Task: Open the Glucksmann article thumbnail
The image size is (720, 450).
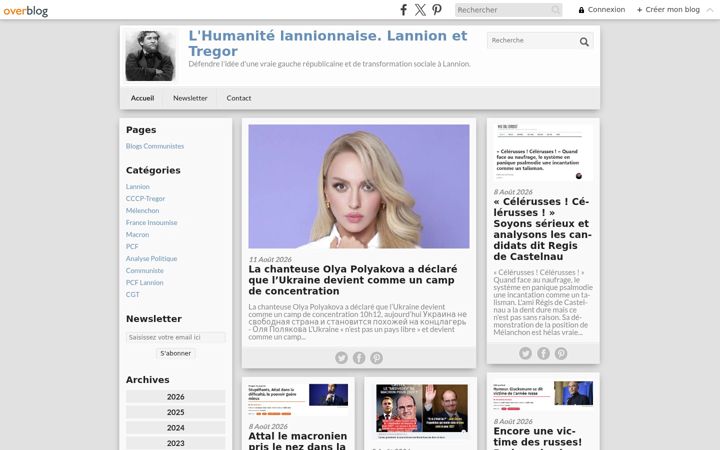Action: point(543,396)
